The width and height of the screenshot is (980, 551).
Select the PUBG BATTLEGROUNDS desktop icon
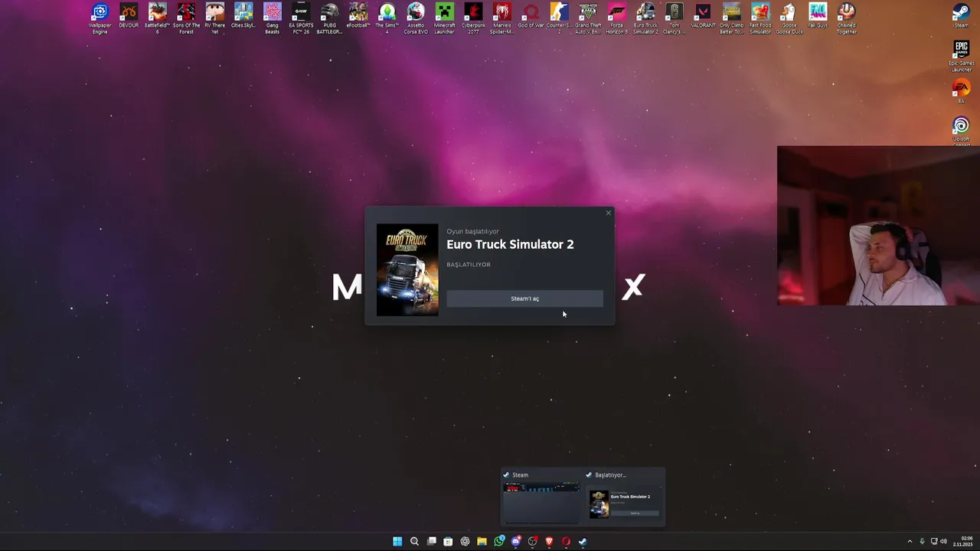[x=329, y=18]
